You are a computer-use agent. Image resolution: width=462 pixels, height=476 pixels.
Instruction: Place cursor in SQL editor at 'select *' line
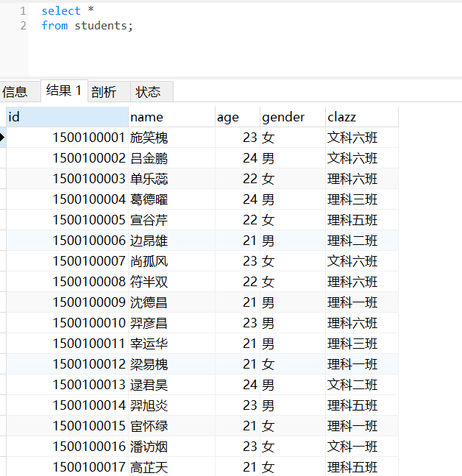(68, 11)
